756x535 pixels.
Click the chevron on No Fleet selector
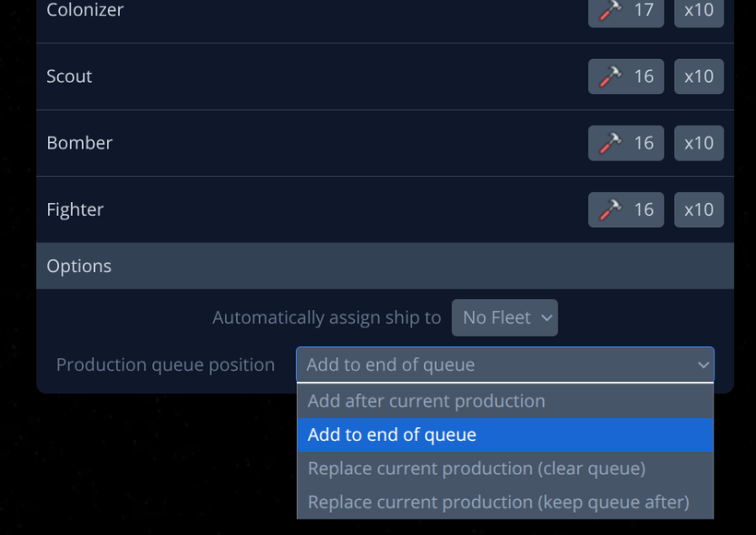tap(547, 318)
